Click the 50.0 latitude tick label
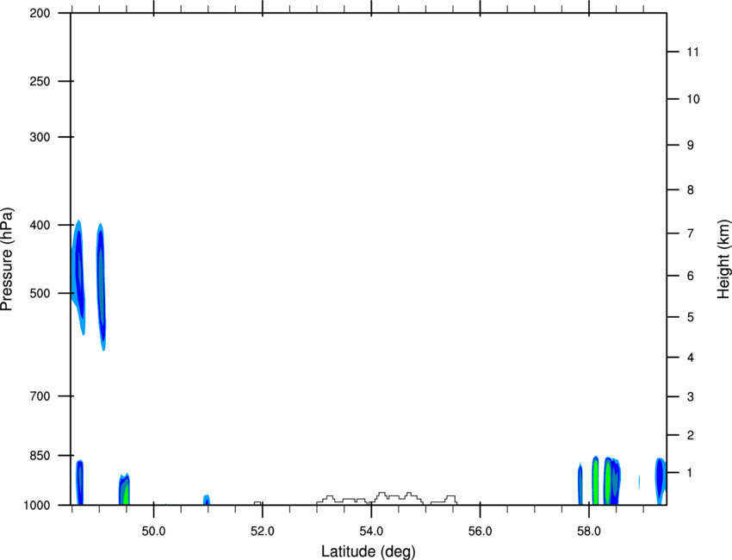Viewport: 732px width, 560px height. (153, 532)
